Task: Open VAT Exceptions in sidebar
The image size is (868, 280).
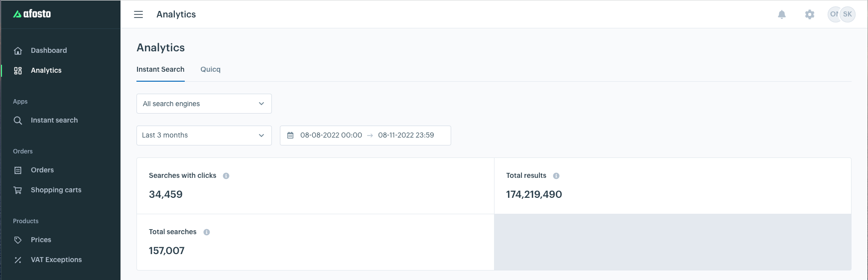Action: (56, 260)
